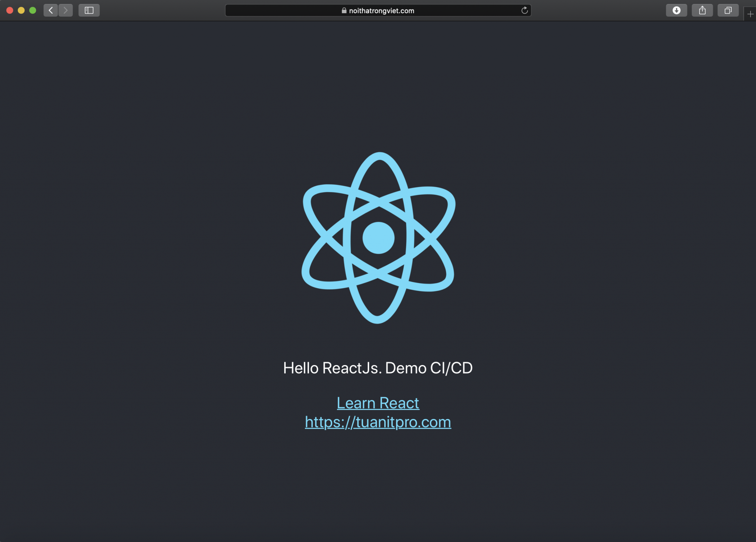This screenshot has width=756, height=542.
Task: Show all tabs overview
Action: coord(728,10)
